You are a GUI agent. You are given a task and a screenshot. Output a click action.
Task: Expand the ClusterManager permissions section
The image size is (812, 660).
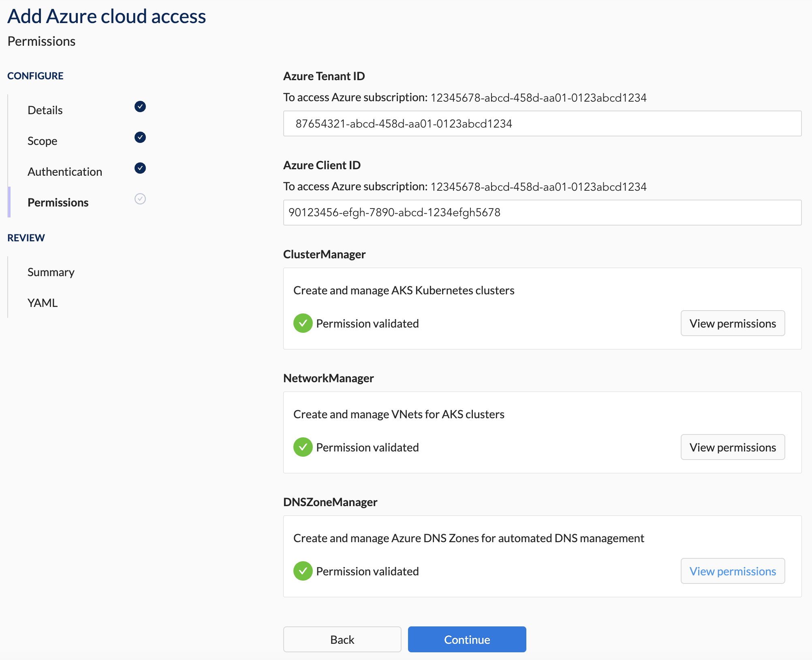[733, 323]
